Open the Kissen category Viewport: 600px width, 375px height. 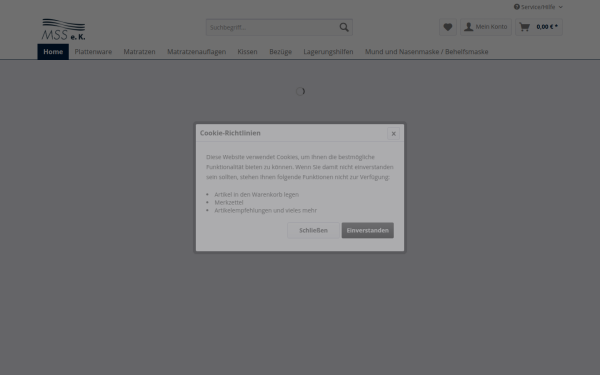(247, 52)
